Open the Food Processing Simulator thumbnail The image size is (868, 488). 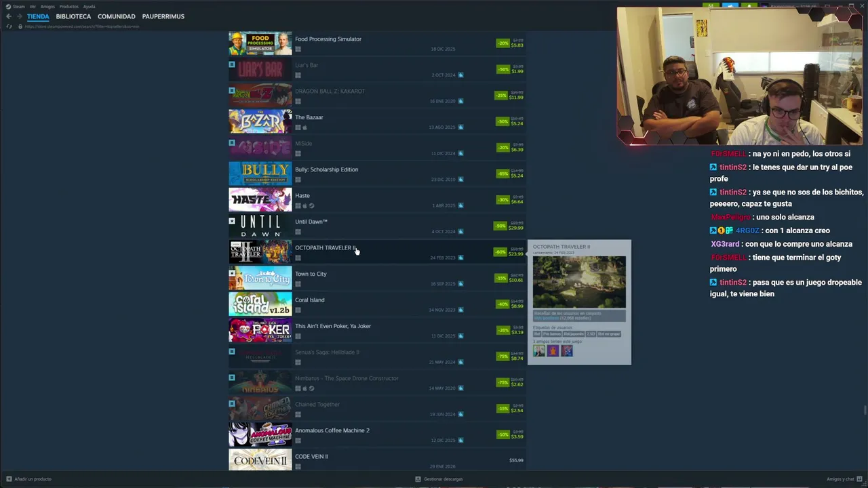260,43
